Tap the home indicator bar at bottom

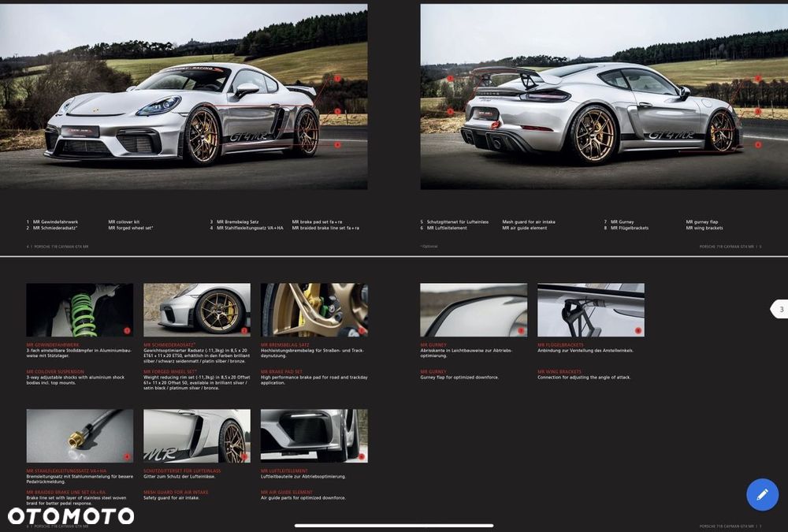tap(394, 526)
